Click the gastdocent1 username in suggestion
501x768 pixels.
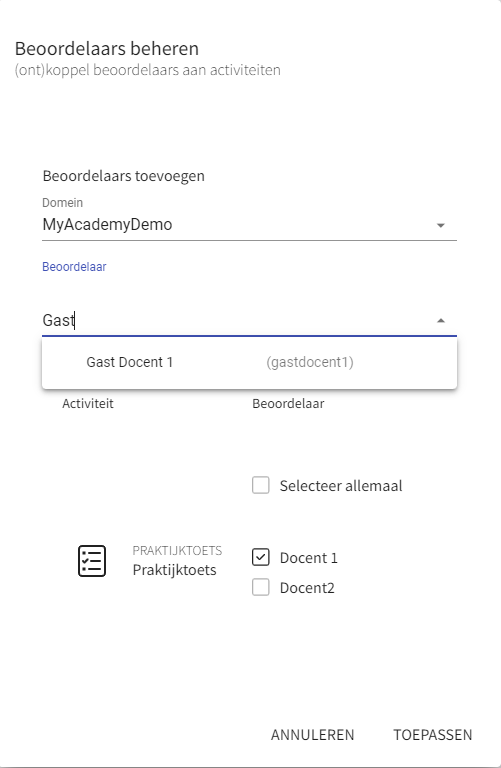310,362
